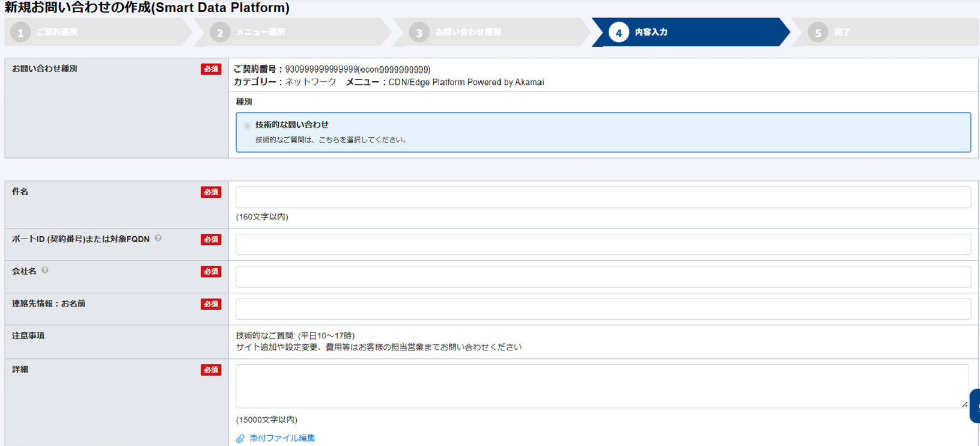Open the 添付ファイル編集 link
Image resolution: width=980 pixels, height=446 pixels.
[282, 438]
